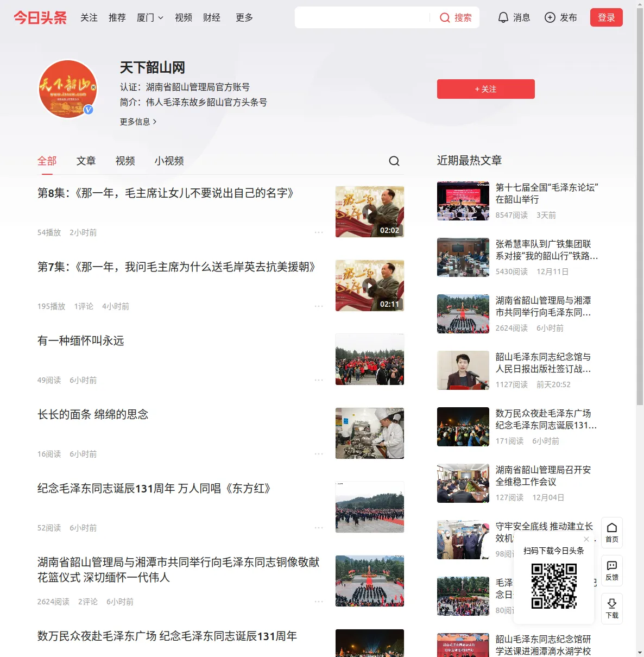Open hot article 韶山毛泽东同志纪念馆研学送课进湘潭滴水湖学校

coord(544,645)
